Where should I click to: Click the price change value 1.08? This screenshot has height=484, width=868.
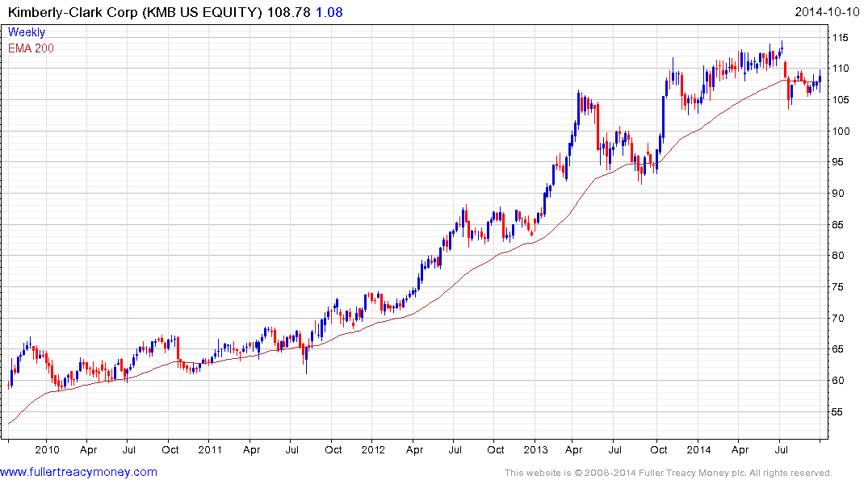tap(329, 12)
